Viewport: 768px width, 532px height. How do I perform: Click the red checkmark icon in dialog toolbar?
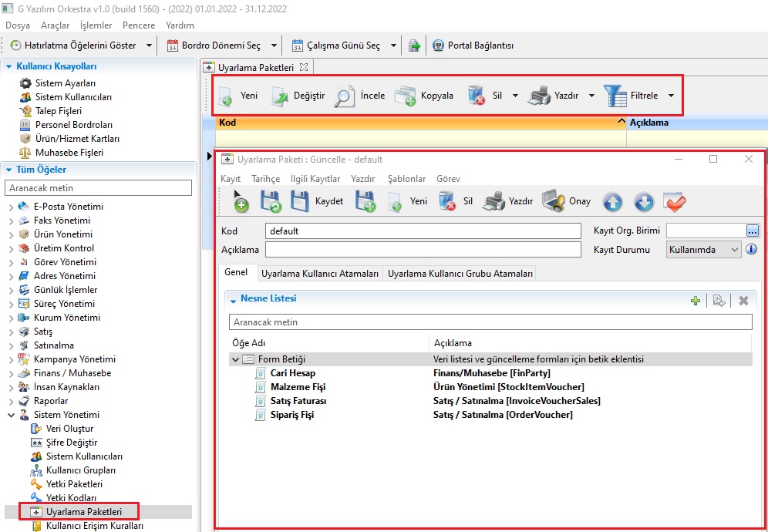[x=675, y=202]
